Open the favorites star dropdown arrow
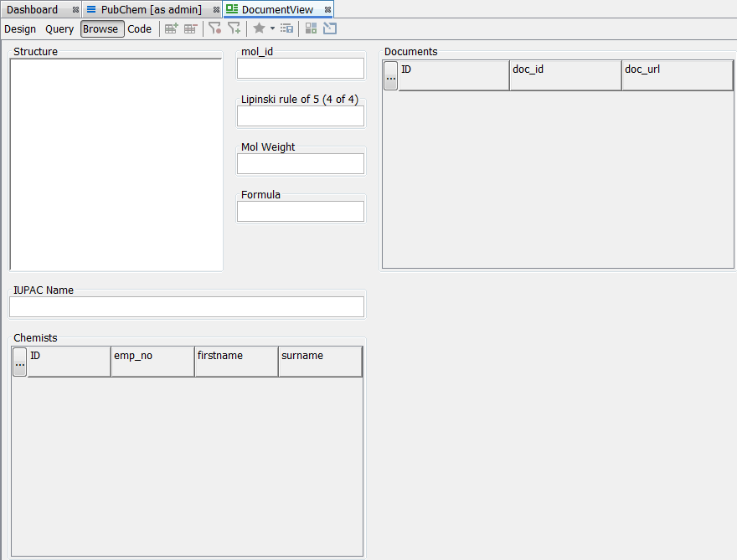Image resolution: width=737 pixels, height=560 pixels. (272, 28)
